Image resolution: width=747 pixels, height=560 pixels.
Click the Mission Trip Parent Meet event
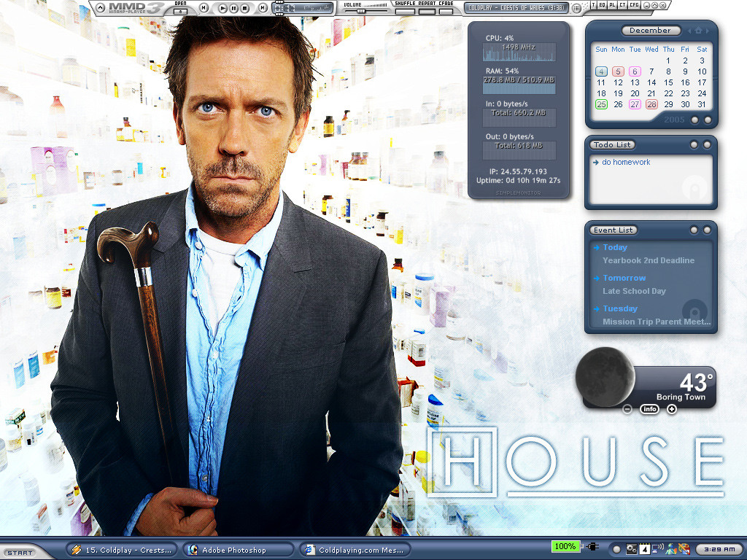coord(657,322)
